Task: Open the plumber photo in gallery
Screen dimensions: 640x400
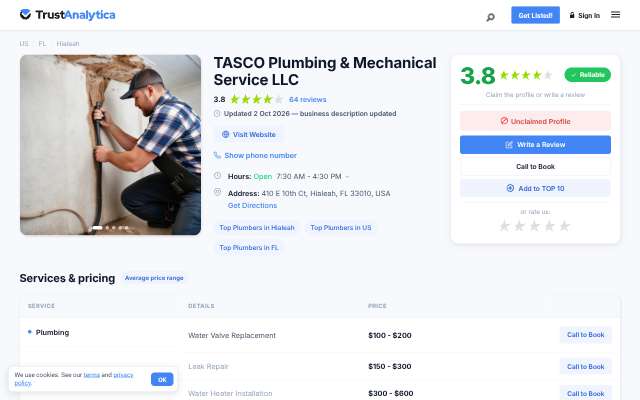Action: (110, 144)
